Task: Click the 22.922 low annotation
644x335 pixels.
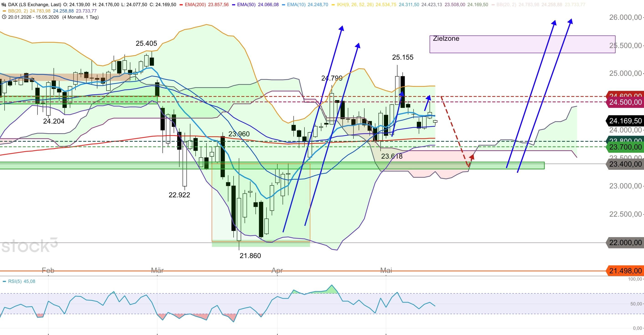Action: click(179, 195)
